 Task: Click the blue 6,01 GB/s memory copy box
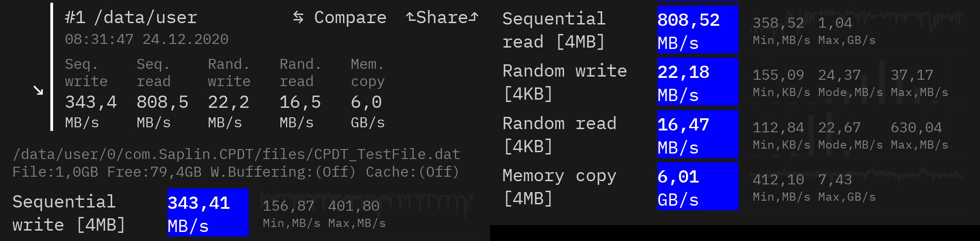(x=697, y=187)
